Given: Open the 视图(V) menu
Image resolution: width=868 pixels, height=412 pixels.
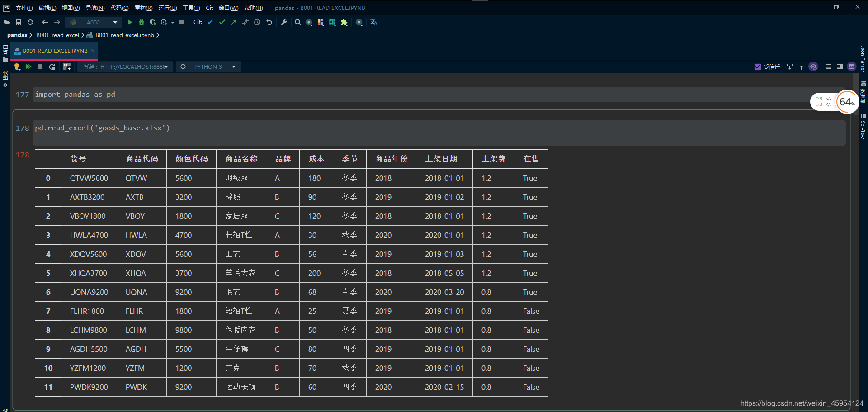Looking at the screenshot, I should pyautogui.click(x=71, y=8).
